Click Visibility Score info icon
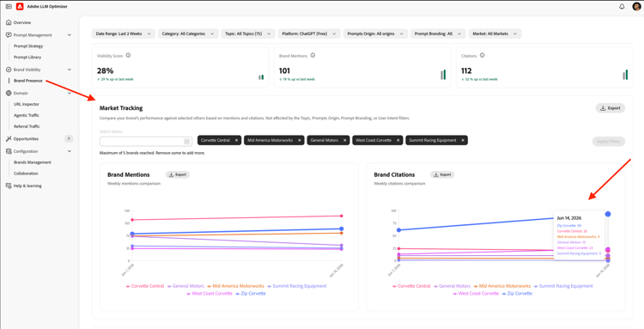 tap(128, 56)
